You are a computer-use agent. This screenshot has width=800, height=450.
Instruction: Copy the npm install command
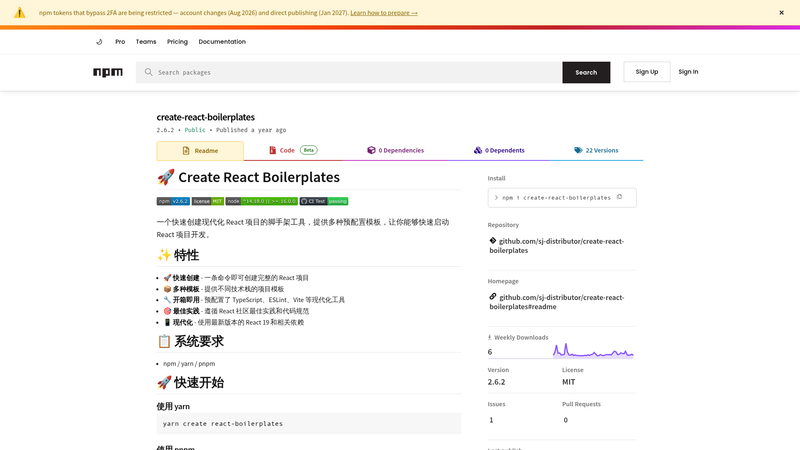pyautogui.click(x=619, y=197)
